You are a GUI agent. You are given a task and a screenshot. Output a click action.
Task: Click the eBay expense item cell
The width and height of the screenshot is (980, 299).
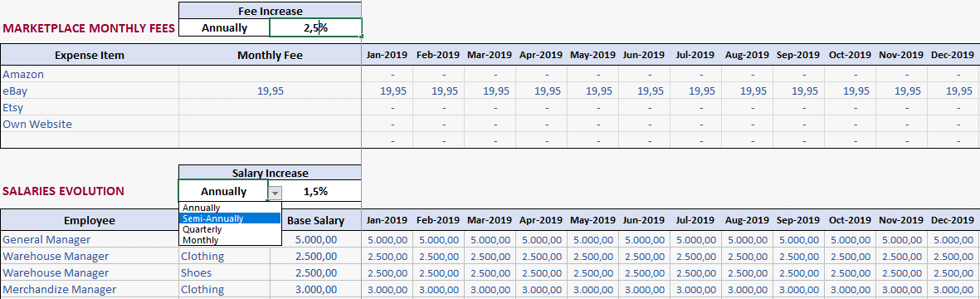click(x=90, y=91)
